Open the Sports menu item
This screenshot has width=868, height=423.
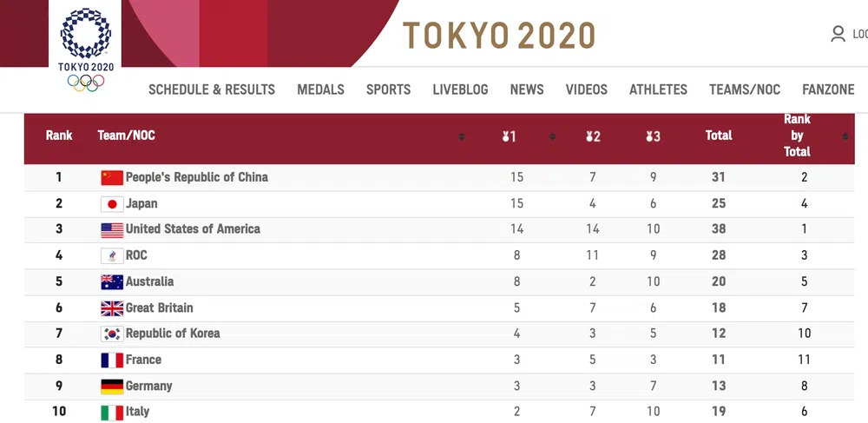pyautogui.click(x=388, y=89)
